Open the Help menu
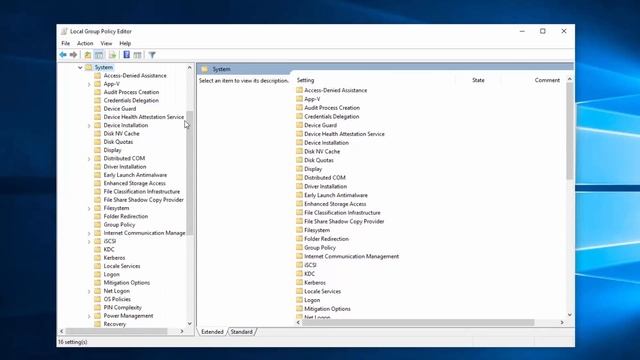This screenshot has height=360, width=640. point(125,43)
